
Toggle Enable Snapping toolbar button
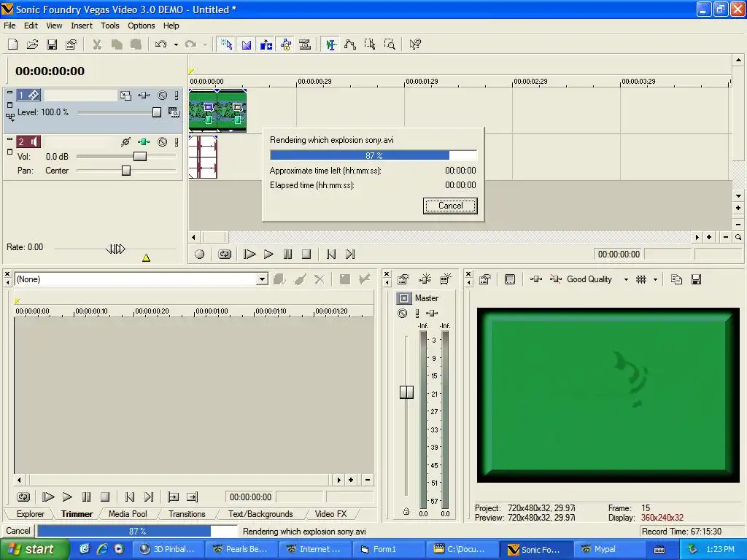pos(226,44)
